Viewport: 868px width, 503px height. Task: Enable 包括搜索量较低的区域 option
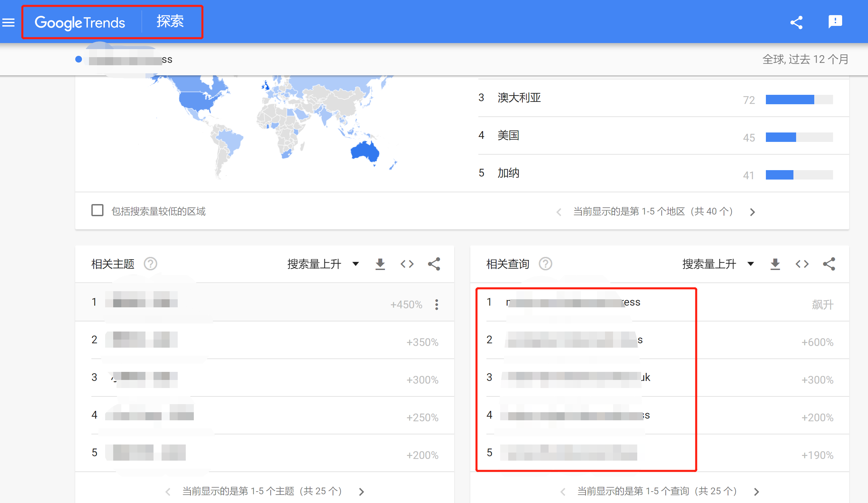point(97,210)
